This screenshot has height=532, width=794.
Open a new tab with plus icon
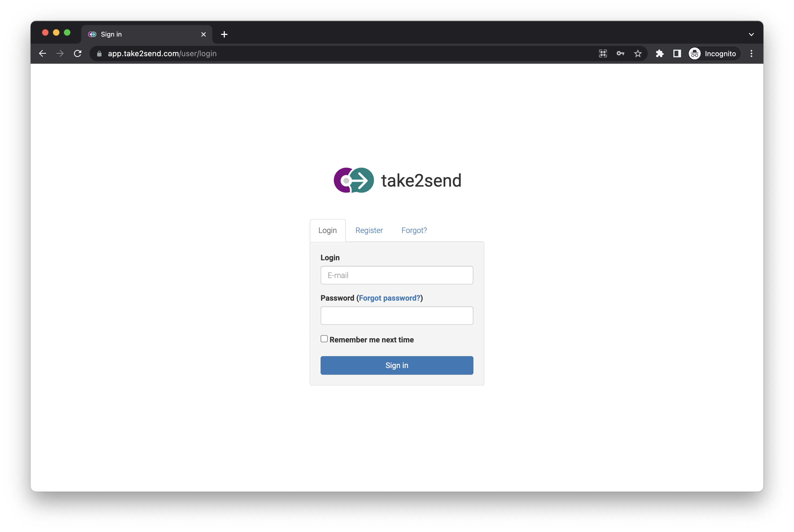[224, 34]
